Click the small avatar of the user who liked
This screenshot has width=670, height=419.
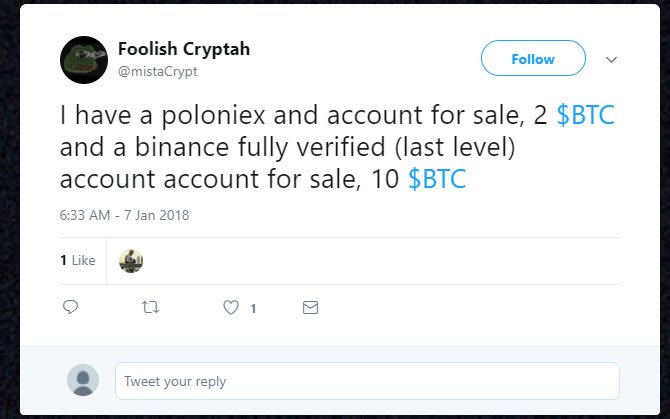click(131, 260)
